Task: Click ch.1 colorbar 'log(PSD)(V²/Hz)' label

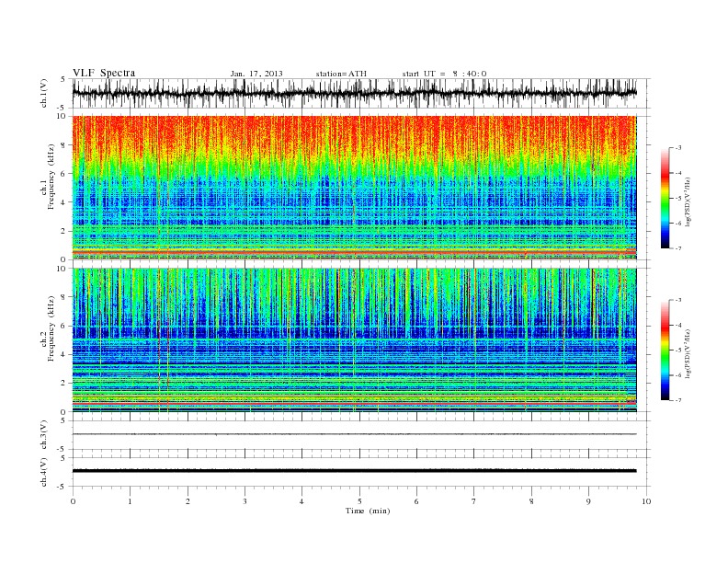Action: (x=688, y=201)
